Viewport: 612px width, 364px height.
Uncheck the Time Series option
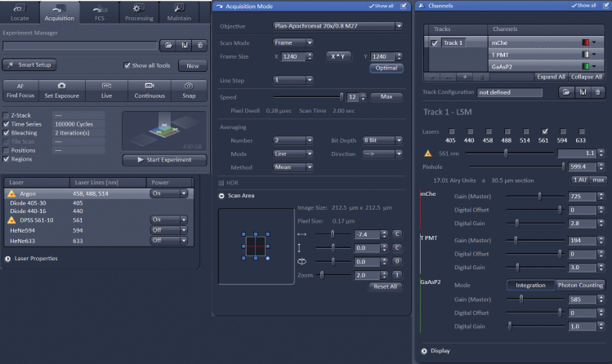coord(7,124)
